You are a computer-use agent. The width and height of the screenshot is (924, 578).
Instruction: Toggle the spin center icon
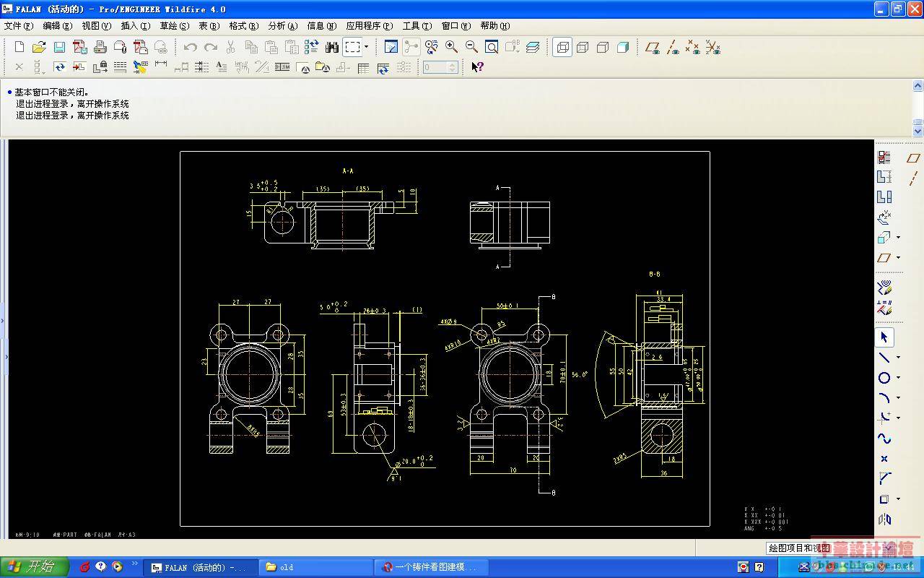(x=411, y=47)
